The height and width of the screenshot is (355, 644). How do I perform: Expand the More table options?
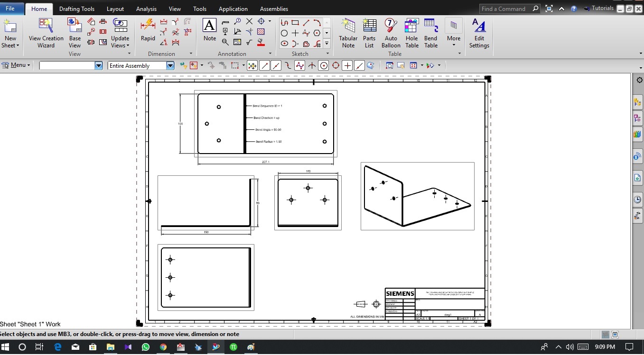pos(454,33)
